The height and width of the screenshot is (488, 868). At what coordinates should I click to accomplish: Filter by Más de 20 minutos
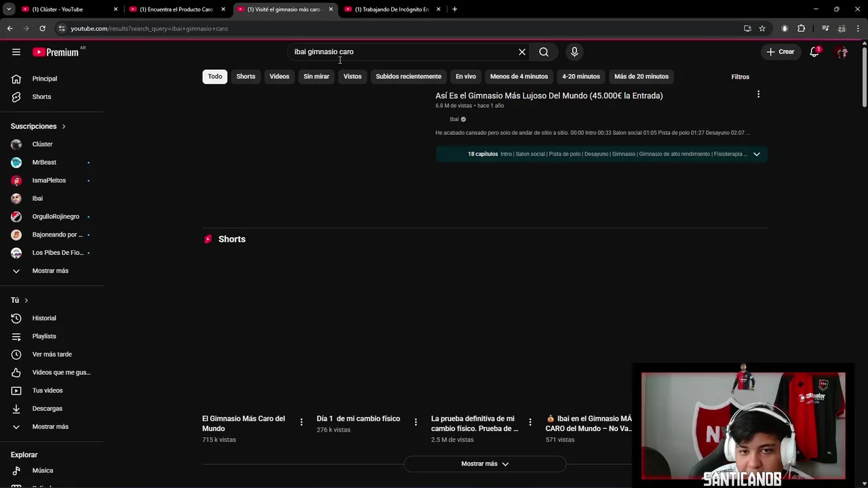click(642, 77)
